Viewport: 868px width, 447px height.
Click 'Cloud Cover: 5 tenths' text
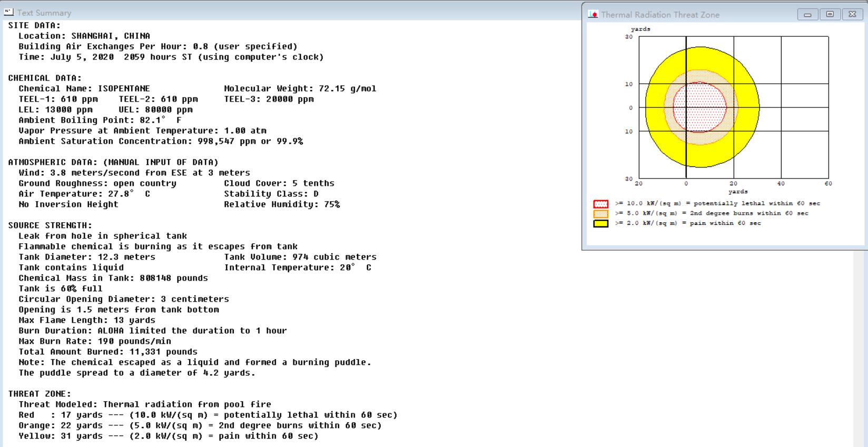(279, 183)
